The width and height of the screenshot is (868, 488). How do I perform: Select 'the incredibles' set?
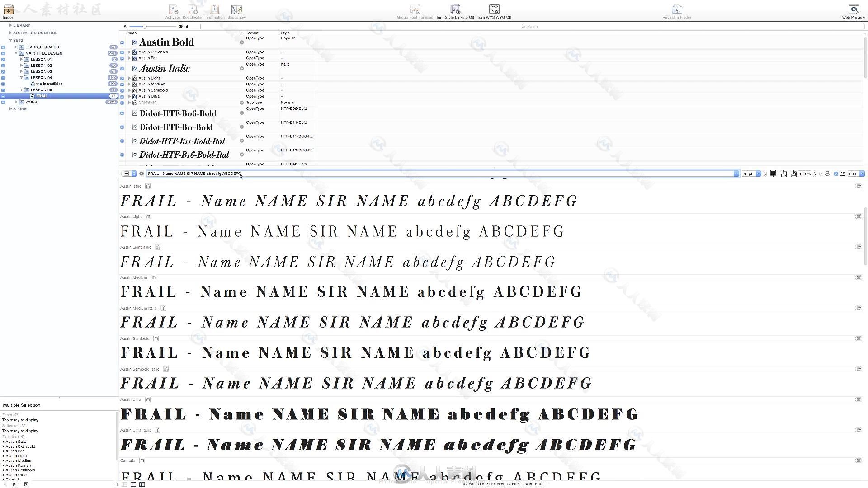[x=49, y=84]
